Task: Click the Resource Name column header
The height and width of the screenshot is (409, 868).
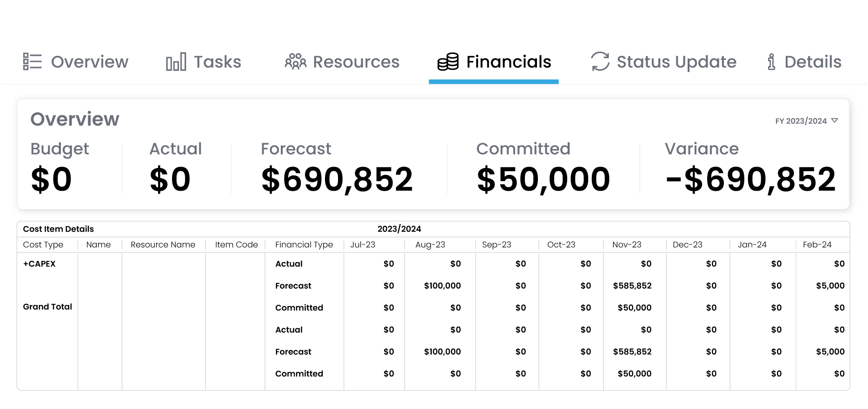Action: [163, 245]
